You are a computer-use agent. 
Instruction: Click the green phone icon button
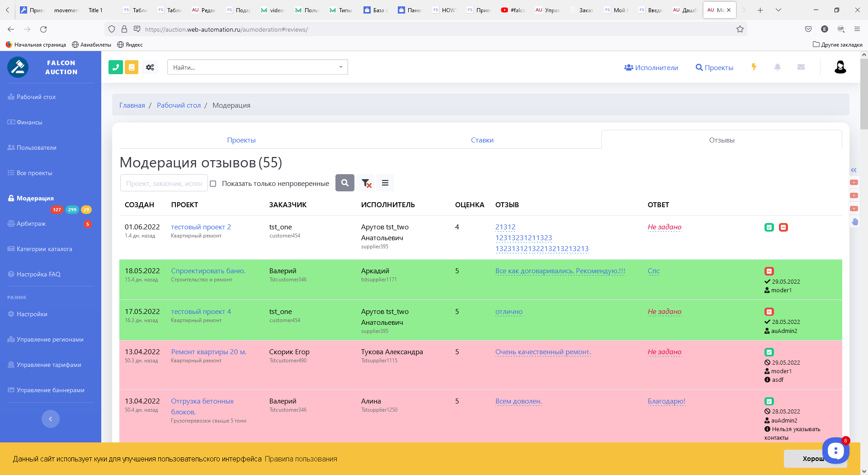[x=116, y=67]
